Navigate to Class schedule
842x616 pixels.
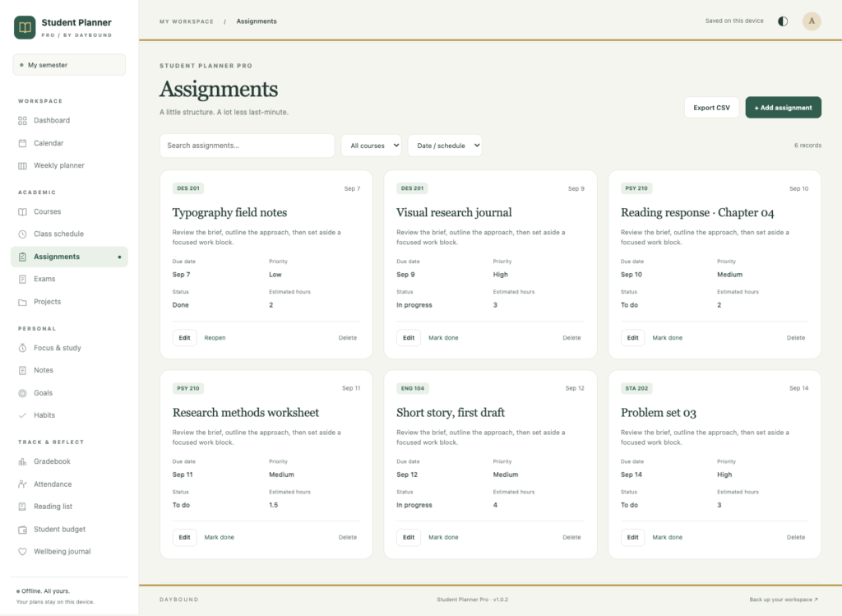69,234
